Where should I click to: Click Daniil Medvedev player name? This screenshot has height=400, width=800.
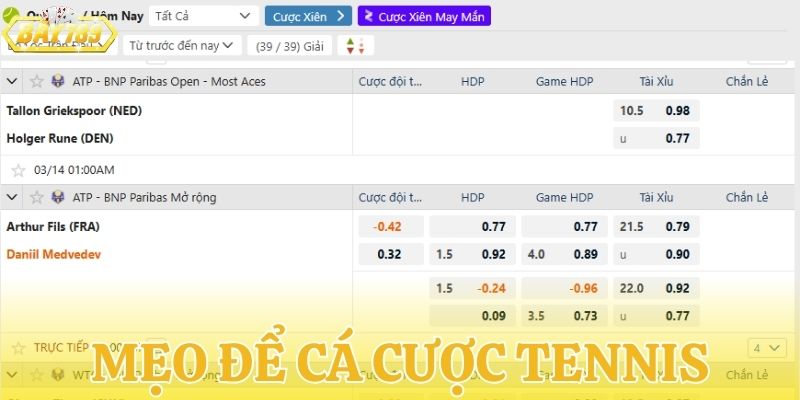click(x=54, y=254)
